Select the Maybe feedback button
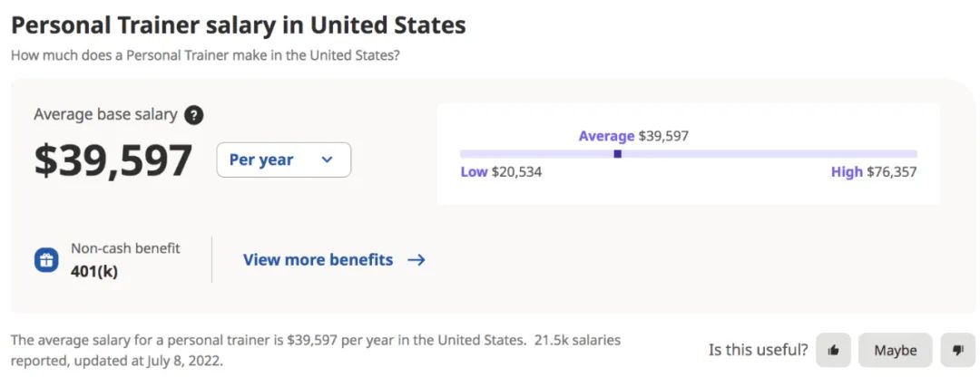 (x=895, y=350)
